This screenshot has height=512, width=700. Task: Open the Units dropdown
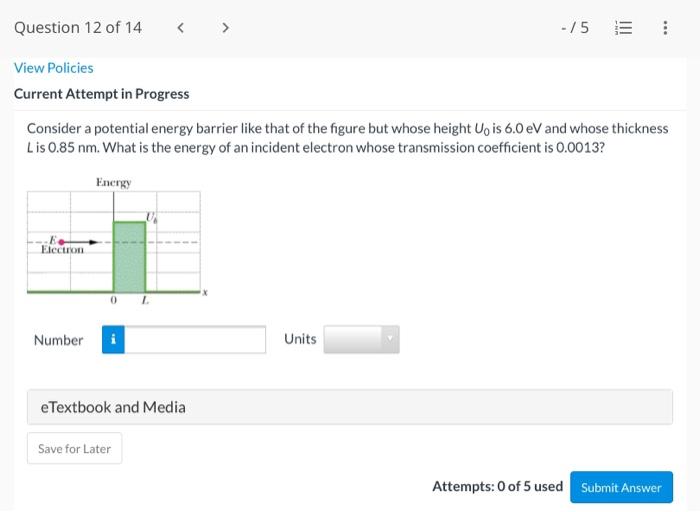click(361, 339)
